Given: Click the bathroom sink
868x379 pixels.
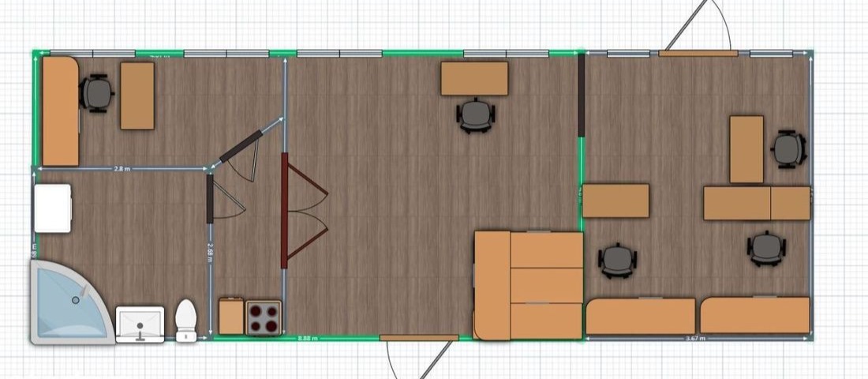Looking at the screenshot, I should coord(140,324).
